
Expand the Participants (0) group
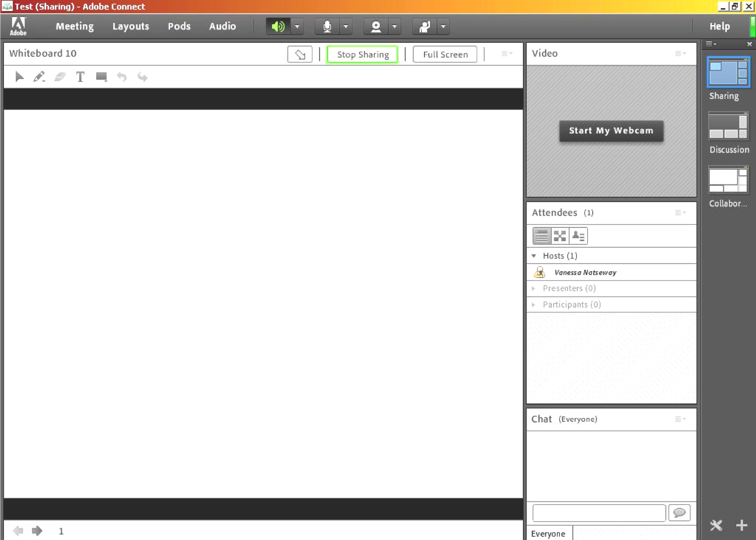click(x=533, y=304)
